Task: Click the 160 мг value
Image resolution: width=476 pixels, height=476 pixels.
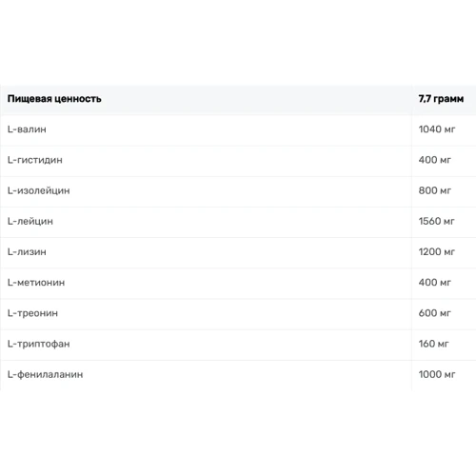Action: pos(433,344)
